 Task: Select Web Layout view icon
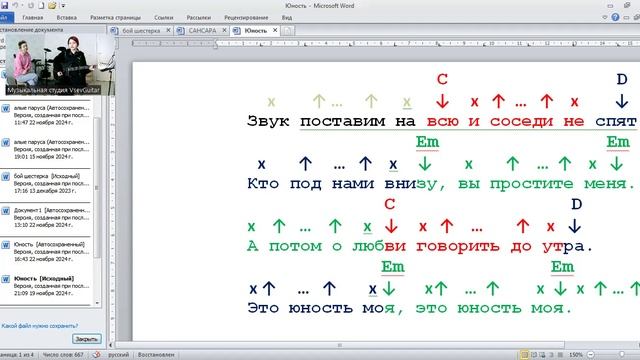[x=542, y=355]
